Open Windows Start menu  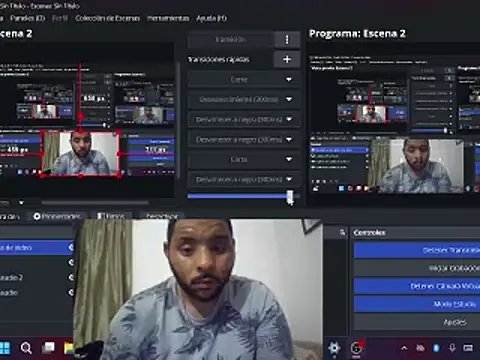[5, 348]
